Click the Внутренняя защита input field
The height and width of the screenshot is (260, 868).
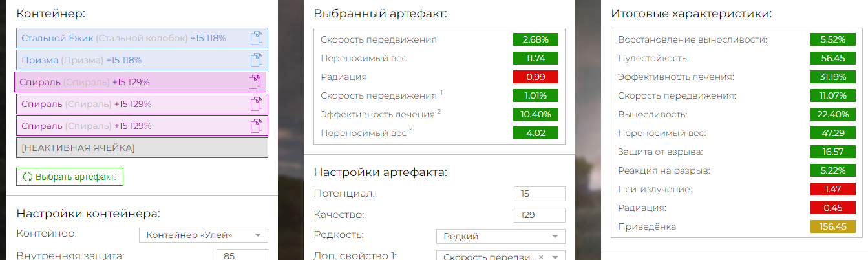point(242,255)
